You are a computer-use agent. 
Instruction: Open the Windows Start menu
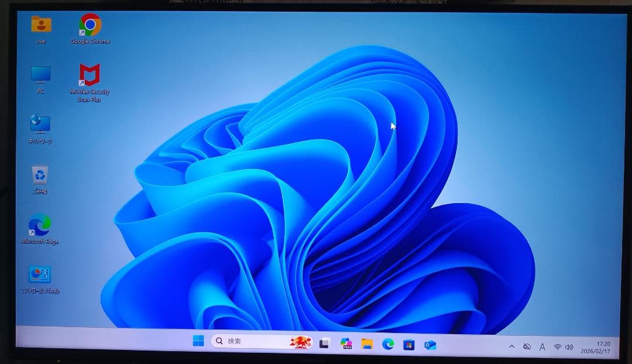(198, 341)
